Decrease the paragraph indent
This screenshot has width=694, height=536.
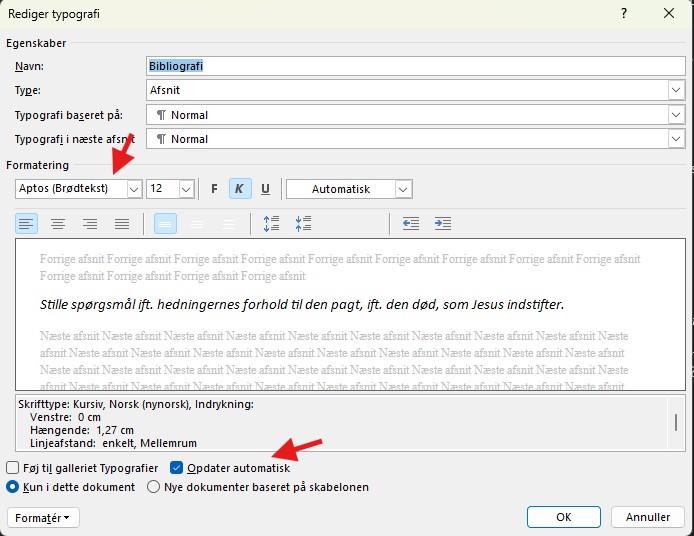coord(411,224)
